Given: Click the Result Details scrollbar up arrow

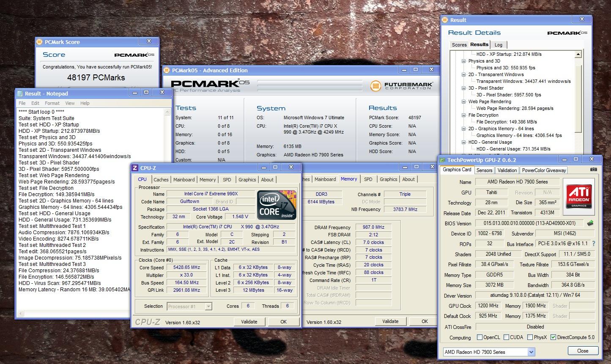Looking at the screenshot, I should click(x=578, y=54).
